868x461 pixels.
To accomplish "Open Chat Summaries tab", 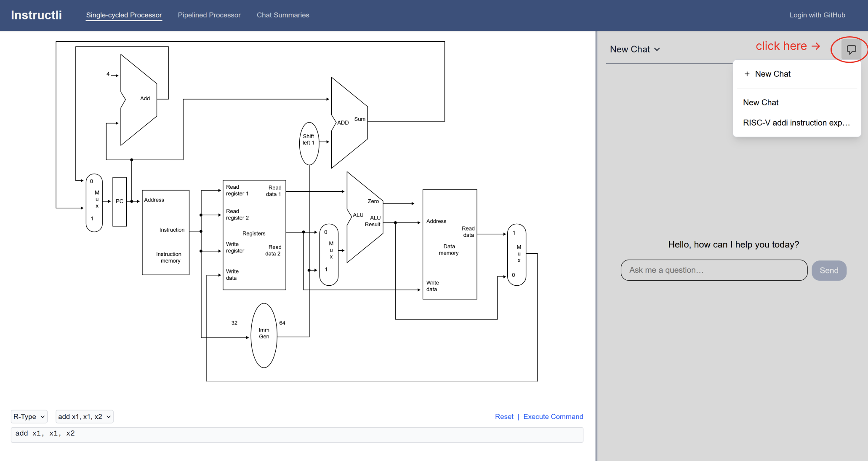I will [283, 15].
